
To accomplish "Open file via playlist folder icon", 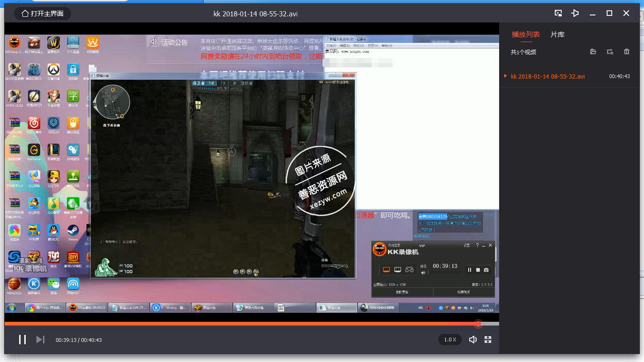I will click(x=593, y=52).
